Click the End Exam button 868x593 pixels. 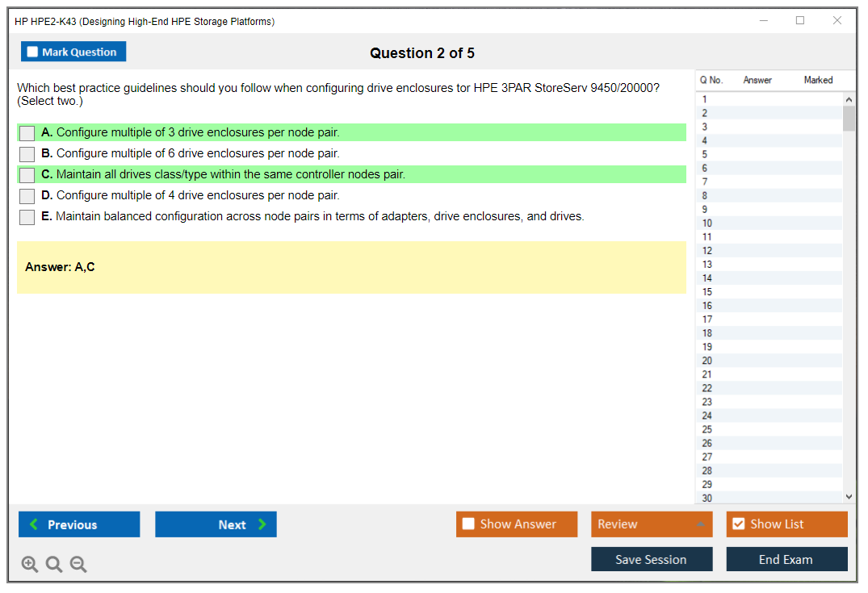click(x=786, y=559)
